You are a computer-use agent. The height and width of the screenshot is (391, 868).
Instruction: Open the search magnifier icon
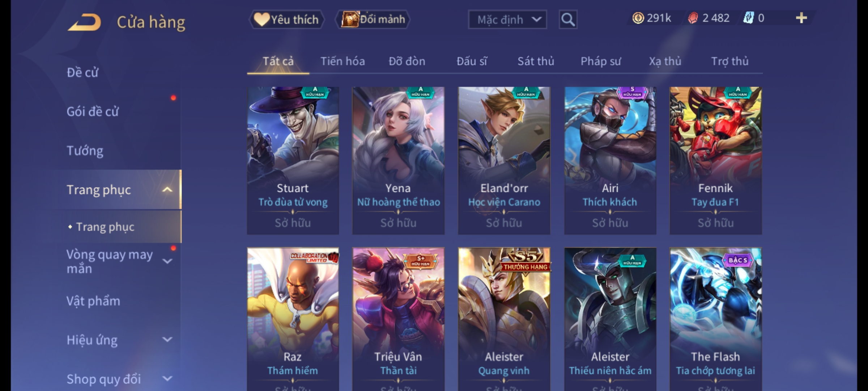(568, 19)
